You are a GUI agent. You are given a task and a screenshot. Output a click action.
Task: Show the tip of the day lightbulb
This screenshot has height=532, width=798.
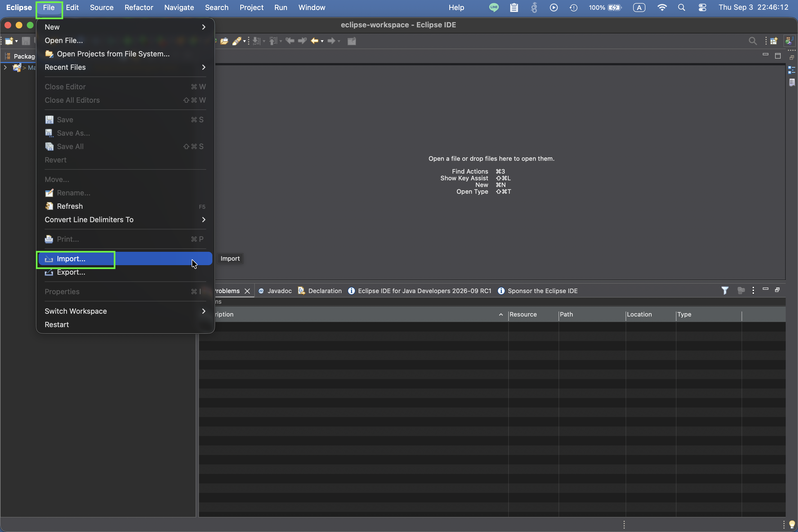[792, 524]
